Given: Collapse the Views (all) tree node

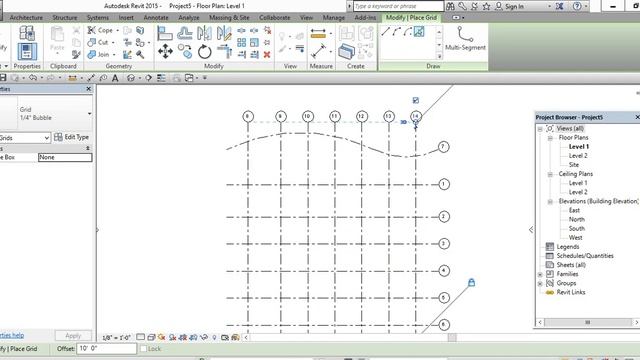Looking at the screenshot, I should coord(540,129).
